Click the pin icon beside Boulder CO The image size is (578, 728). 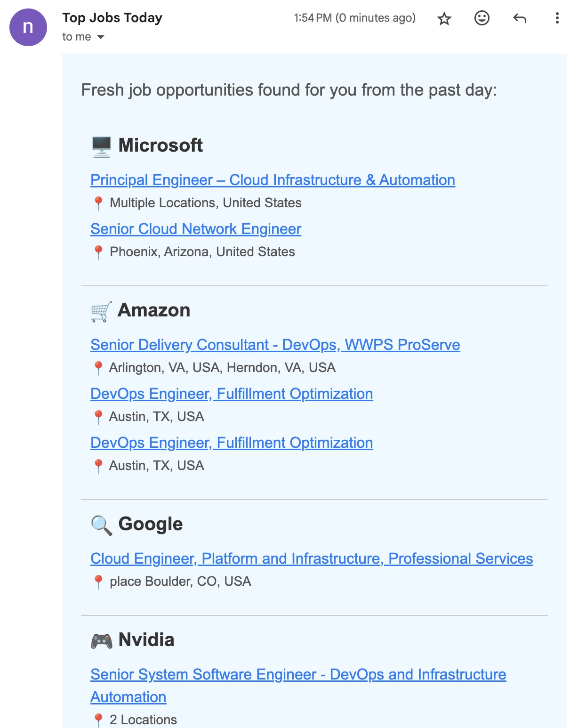(99, 582)
